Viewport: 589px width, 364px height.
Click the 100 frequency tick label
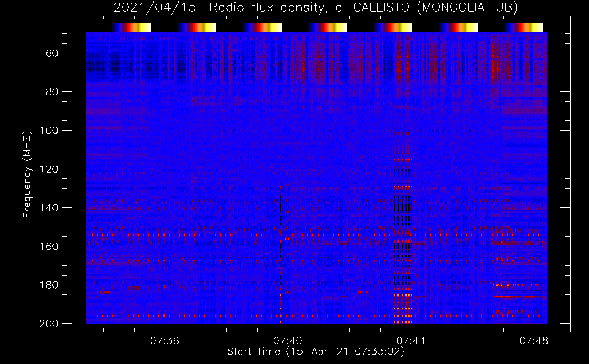(x=49, y=131)
